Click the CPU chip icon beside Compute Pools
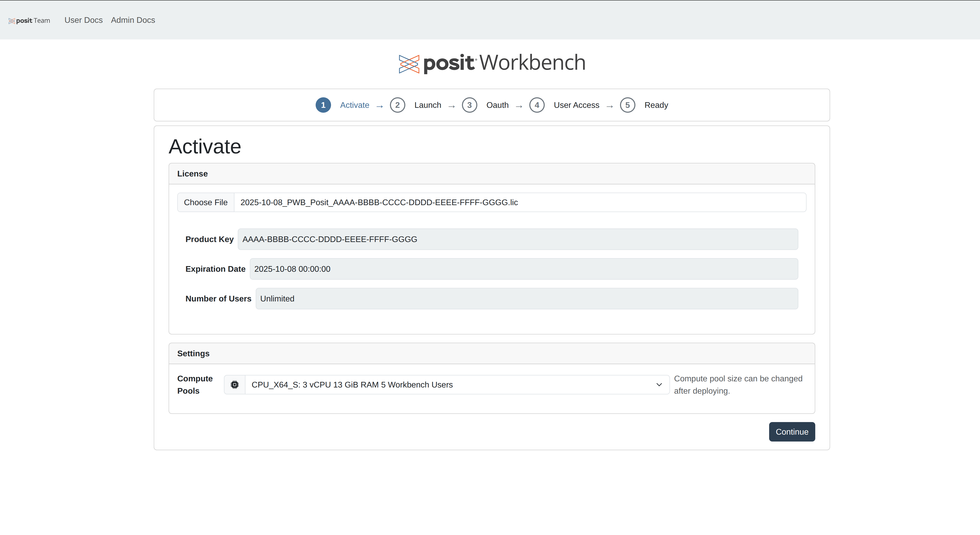The height and width of the screenshot is (535, 980). [x=235, y=385]
